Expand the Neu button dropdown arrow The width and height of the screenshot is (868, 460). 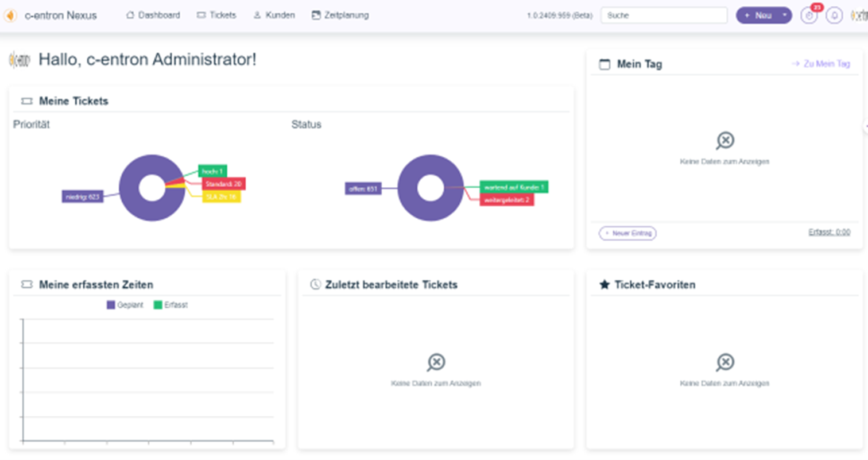point(784,16)
